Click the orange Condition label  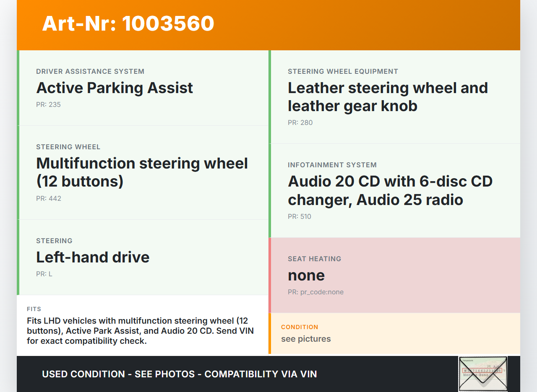point(300,327)
